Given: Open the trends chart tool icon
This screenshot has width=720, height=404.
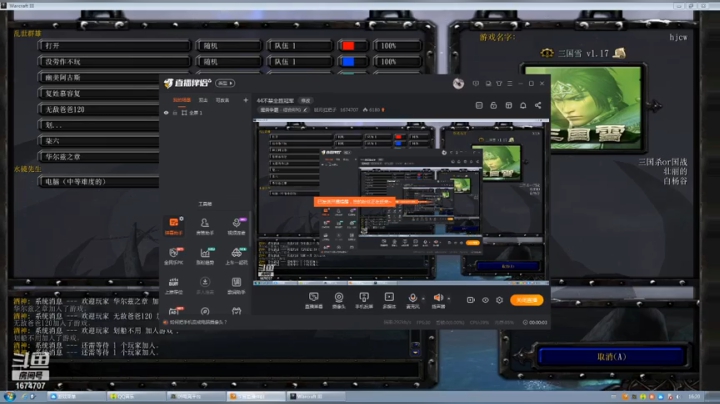Looking at the screenshot, I should click(205, 256).
